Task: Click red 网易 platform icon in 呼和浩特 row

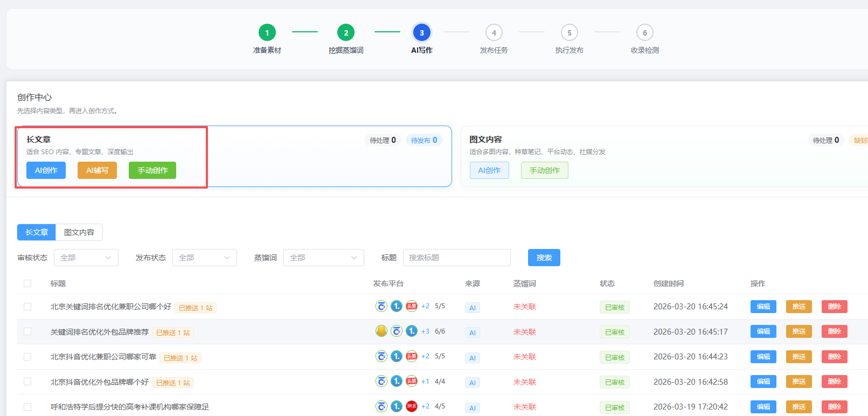Action: coord(412,406)
